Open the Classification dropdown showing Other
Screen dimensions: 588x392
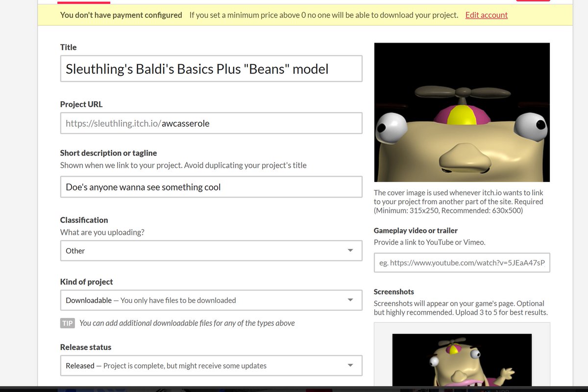211,251
